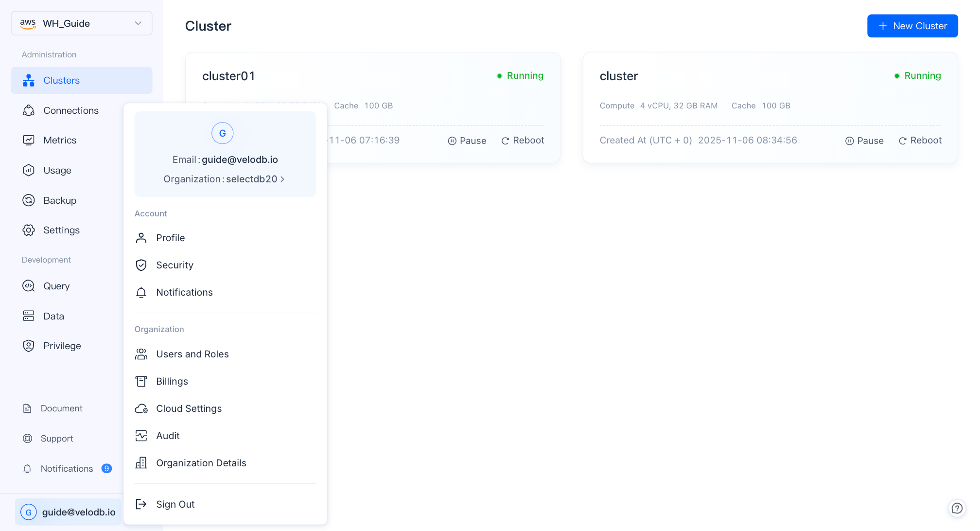Open the help question mark icon
980x531 pixels.
957,508
